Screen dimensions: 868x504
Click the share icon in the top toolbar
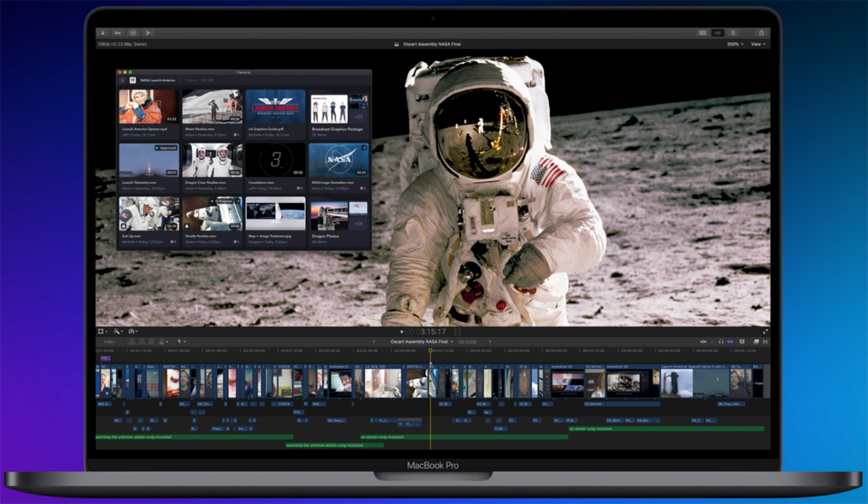coord(761,33)
